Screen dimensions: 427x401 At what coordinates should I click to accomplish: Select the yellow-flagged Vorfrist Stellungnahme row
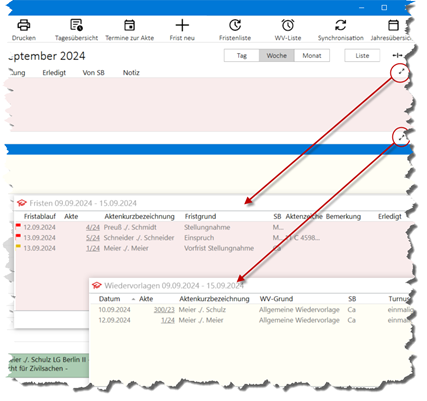point(213,248)
